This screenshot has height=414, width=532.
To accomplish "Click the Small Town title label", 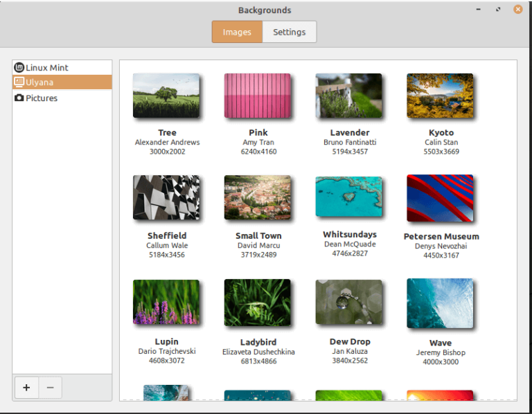I will [258, 235].
